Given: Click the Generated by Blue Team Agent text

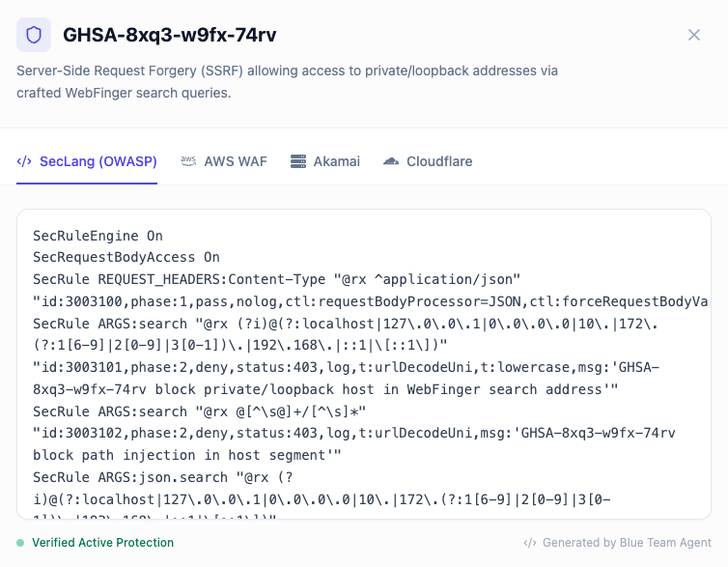Looking at the screenshot, I should point(627,543).
